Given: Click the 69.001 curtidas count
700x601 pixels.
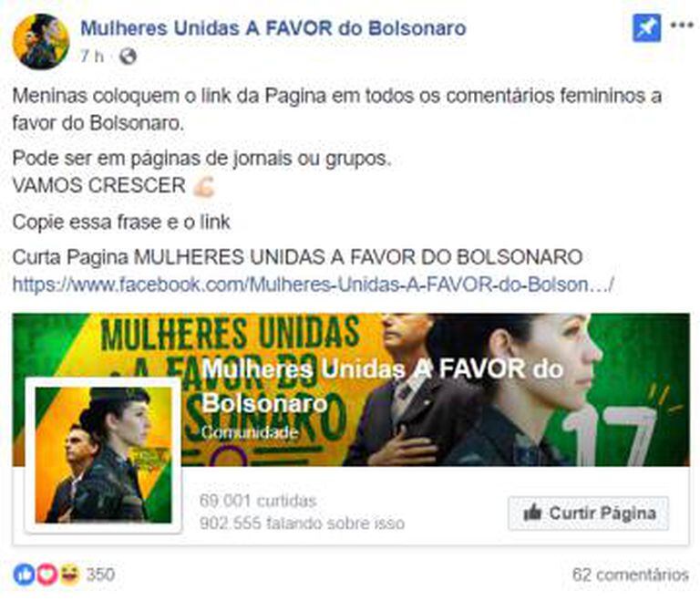Looking at the screenshot, I should point(258,501).
